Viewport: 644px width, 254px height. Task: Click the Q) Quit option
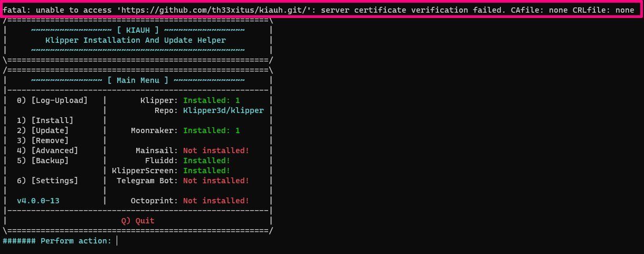coord(137,221)
